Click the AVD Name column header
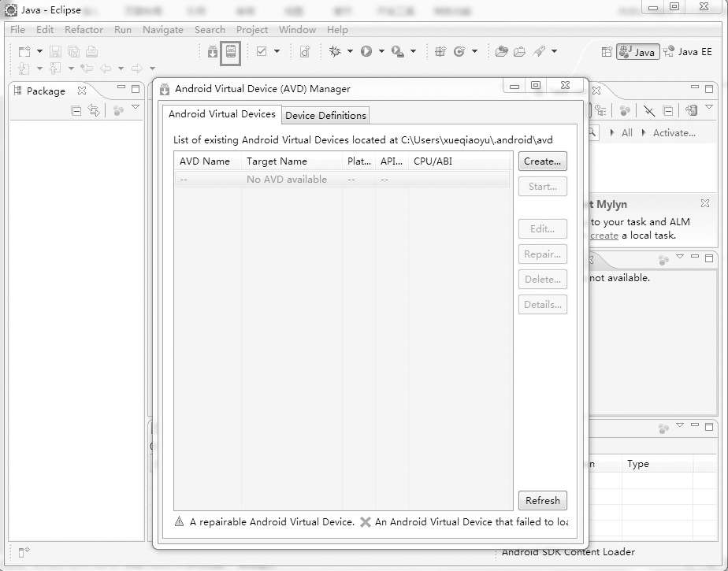This screenshot has height=571, width=728. [208, 161]
